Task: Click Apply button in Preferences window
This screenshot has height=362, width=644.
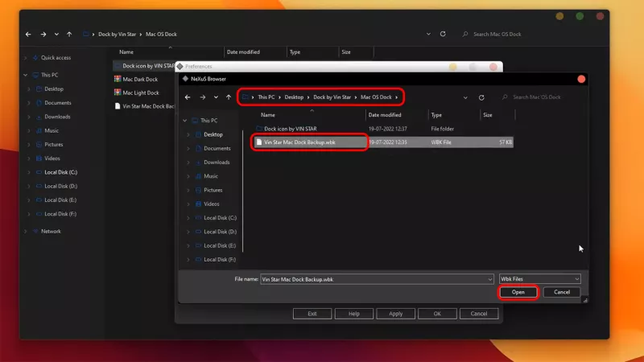Action: click(x=395, y=314)
